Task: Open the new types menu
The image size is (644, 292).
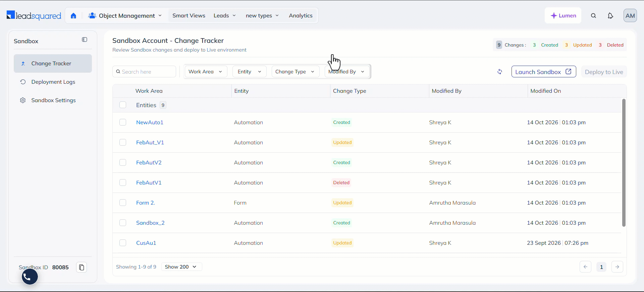Action: [262, 16]
